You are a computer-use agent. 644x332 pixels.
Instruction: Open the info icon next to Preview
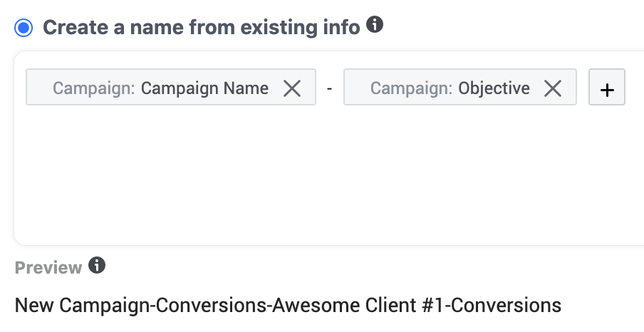(x=97, y=266)
